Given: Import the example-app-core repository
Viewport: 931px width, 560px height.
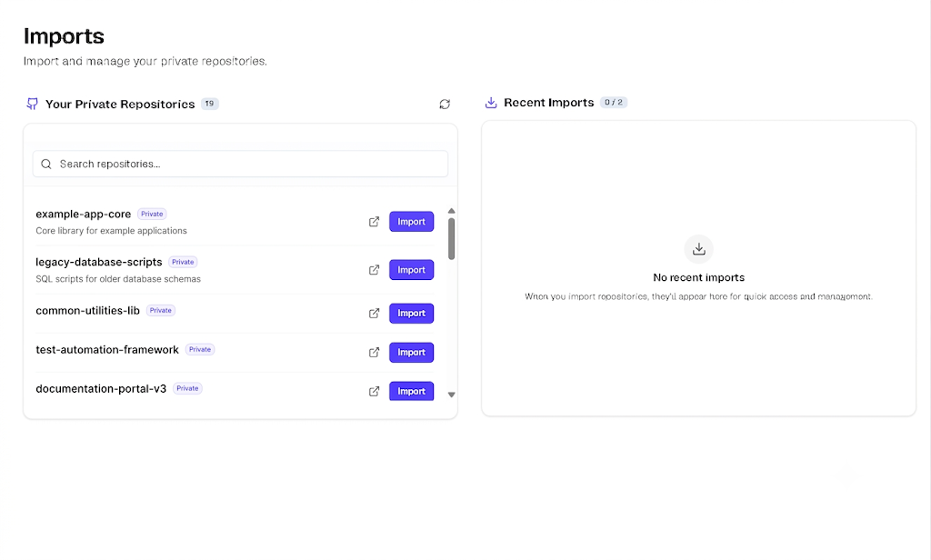Looking at the screenshot, I should click(412, 222).
